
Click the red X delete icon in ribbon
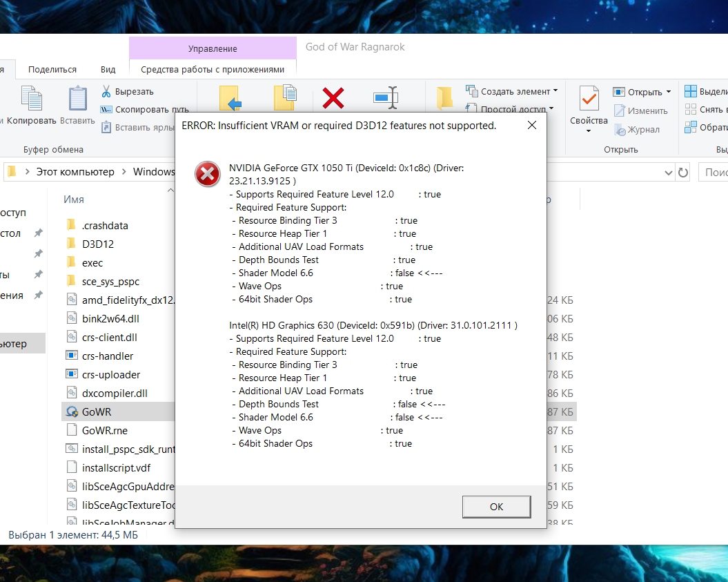333,98
